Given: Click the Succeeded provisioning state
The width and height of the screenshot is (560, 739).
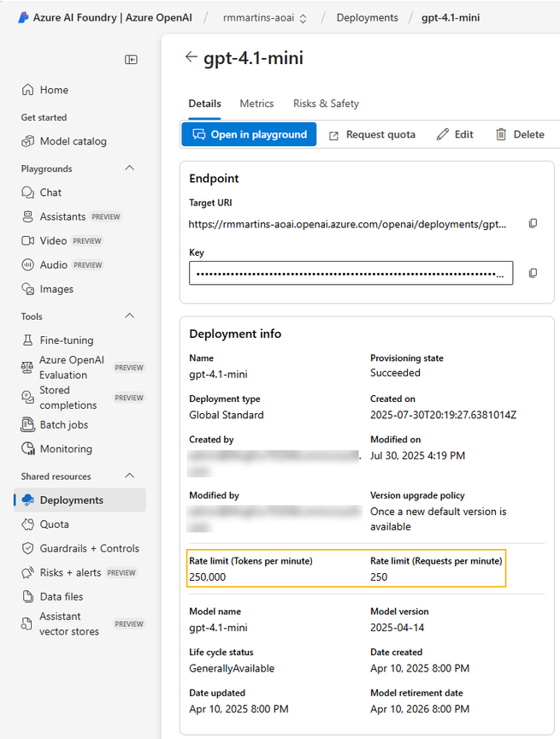Looking at the screenshot, I should (x=395, y=373).
